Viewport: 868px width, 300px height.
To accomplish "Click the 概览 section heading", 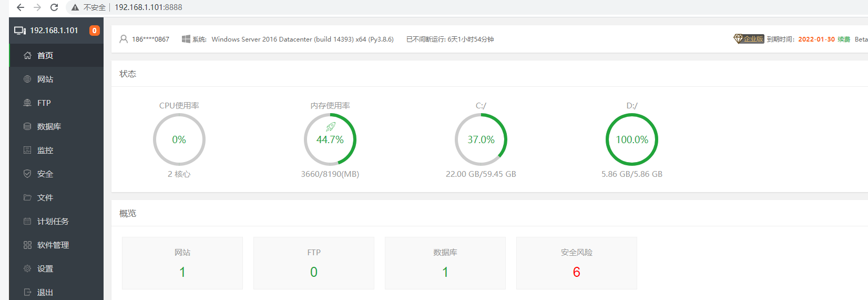I will (x=128, y=213).
